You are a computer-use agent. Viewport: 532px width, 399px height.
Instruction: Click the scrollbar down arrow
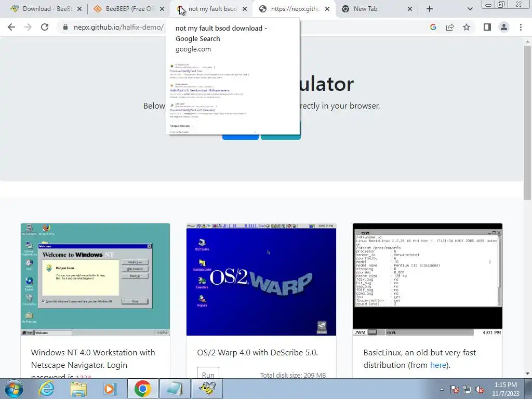tap(527, 374)
